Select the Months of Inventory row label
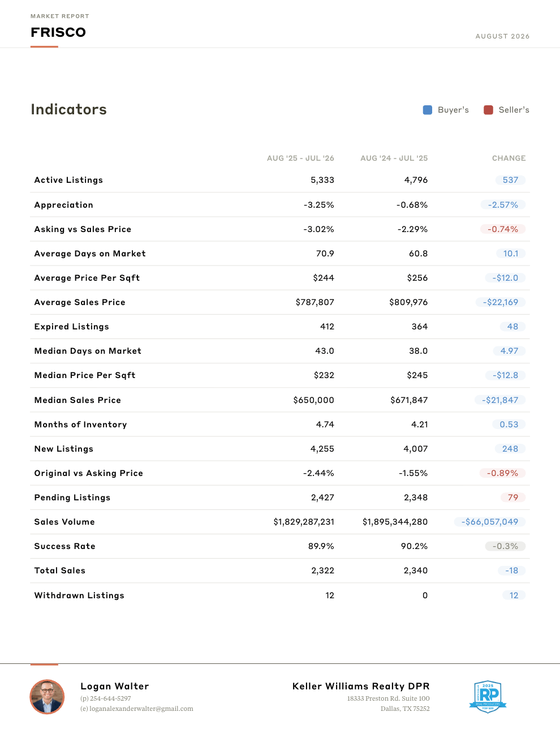560x729 pixels. 80,424
